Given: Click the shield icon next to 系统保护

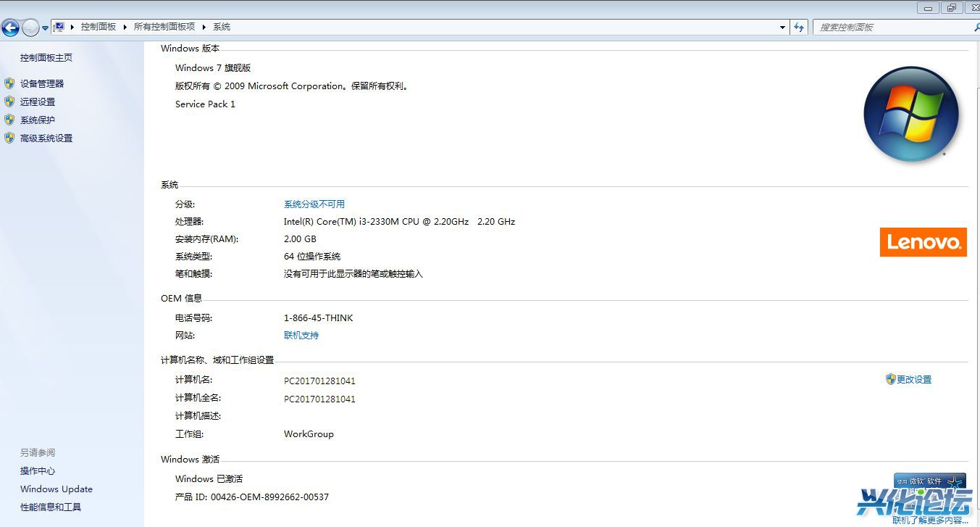Looking at the screenshot, I should click(x=9, y=120).
